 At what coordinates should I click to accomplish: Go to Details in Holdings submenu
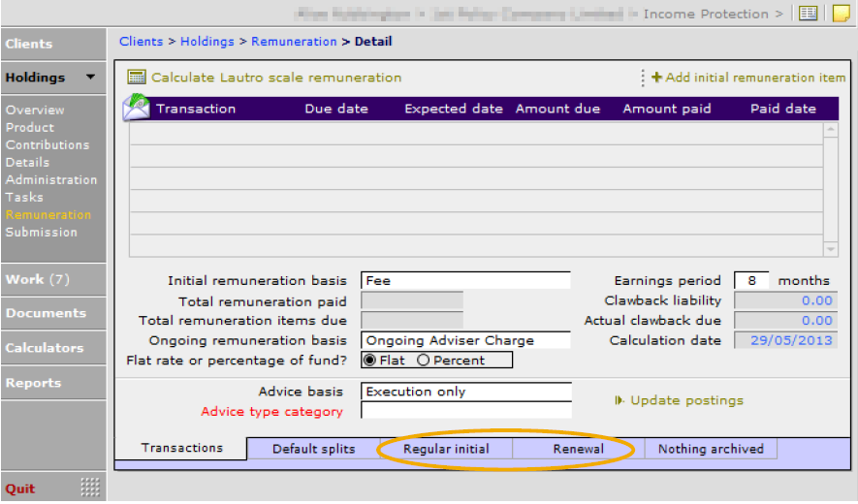(27, 163)
